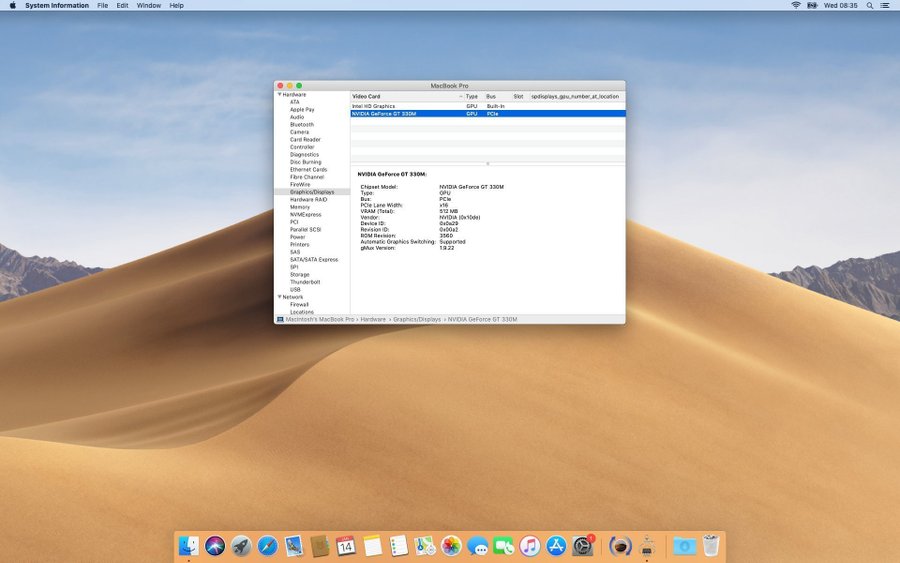Select Bluetooth in the hardware list

point(301,125)
